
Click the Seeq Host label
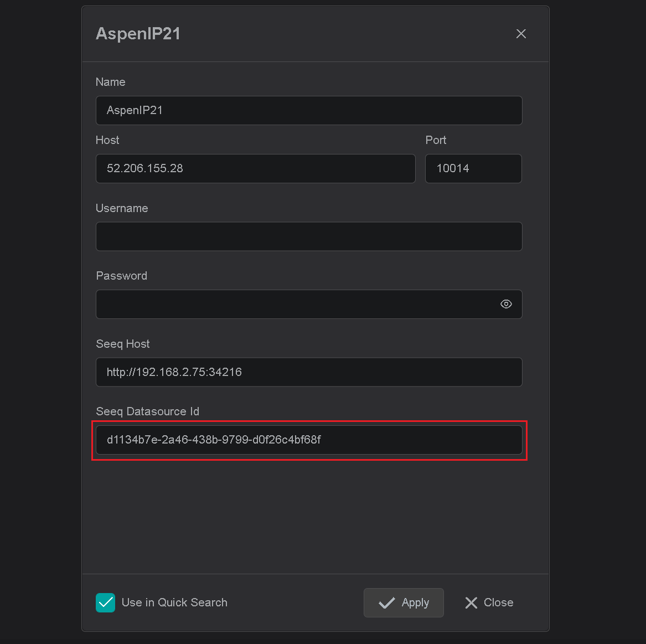click(x=123, y=344)
